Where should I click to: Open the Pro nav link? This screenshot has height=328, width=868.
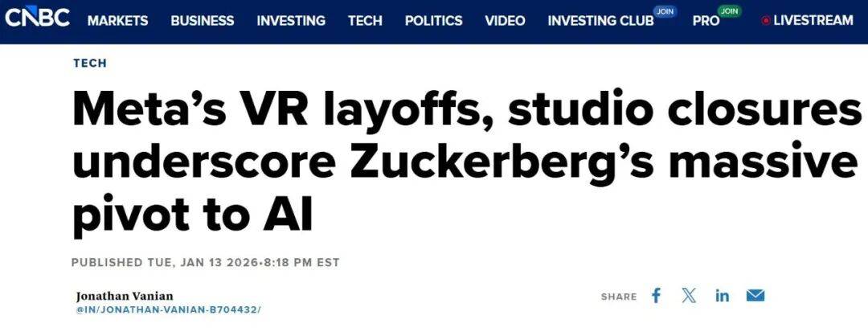click(706, 22)
